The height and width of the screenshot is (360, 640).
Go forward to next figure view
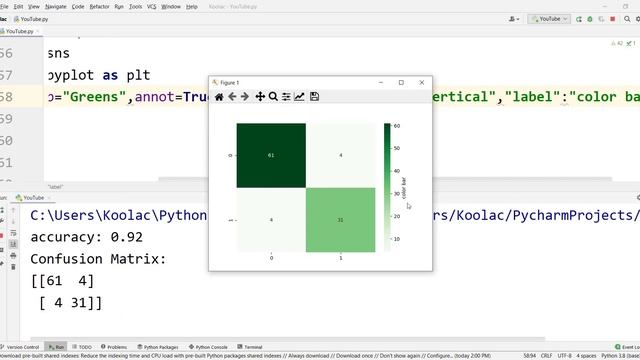245,97
